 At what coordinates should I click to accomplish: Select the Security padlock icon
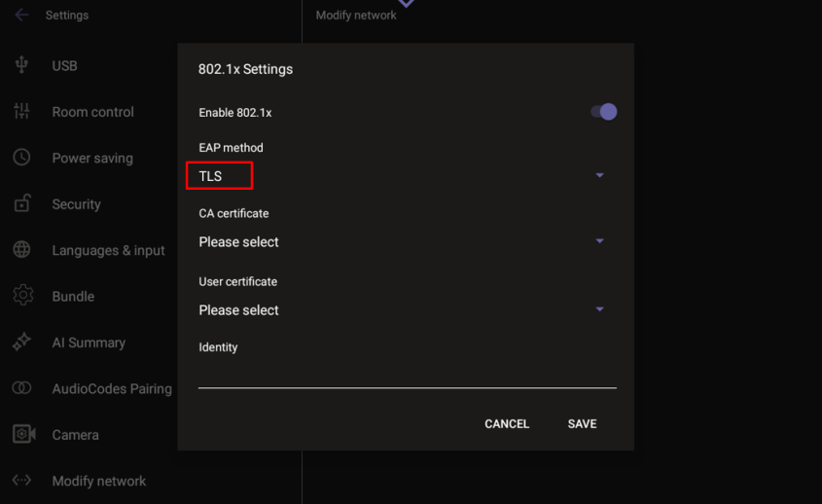(x=21, y=203)
